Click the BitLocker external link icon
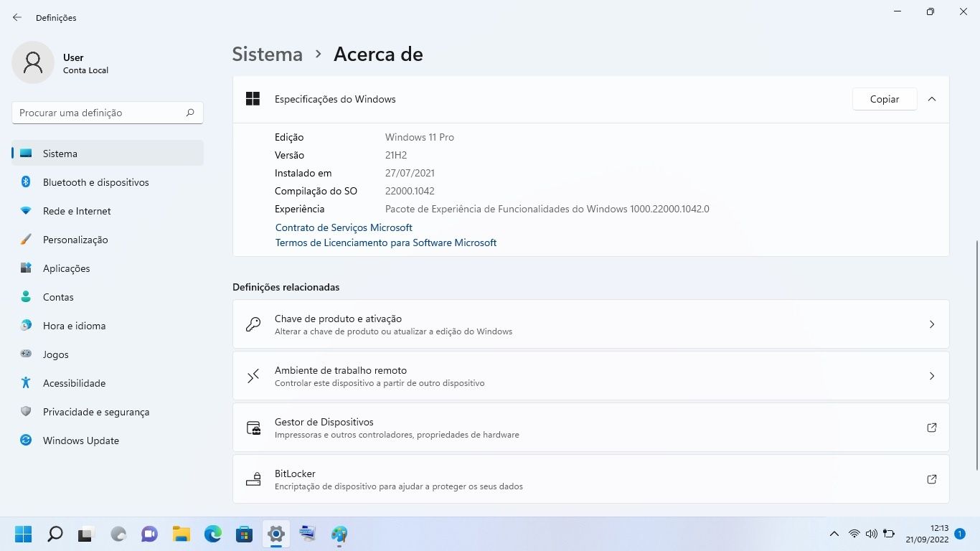The width and height of the screenshot is (980, 551). [932, 479]
